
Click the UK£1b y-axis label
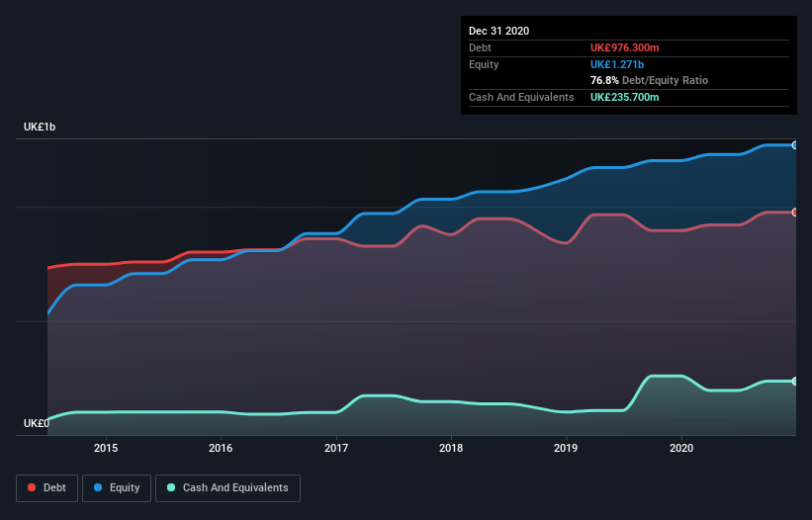point(40,127)
